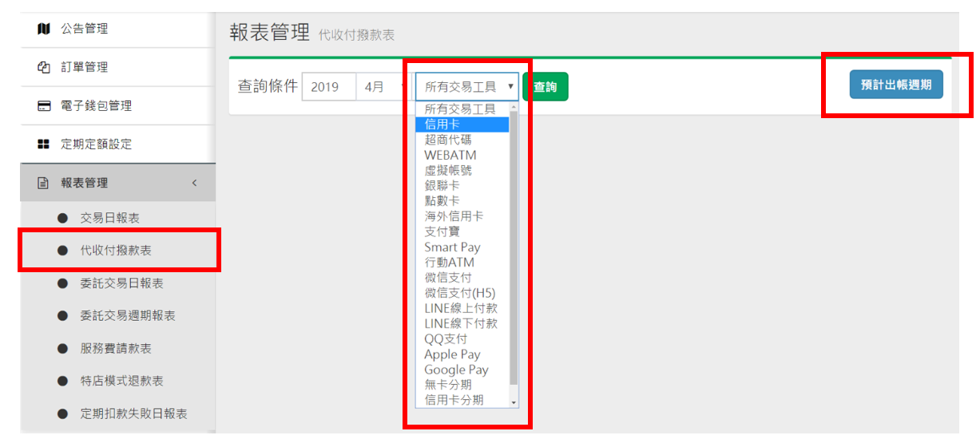Click the dropdown list scrollbar
Image resolution: width=980 pixels, height=447 pixels.
(x=514, y=249)
